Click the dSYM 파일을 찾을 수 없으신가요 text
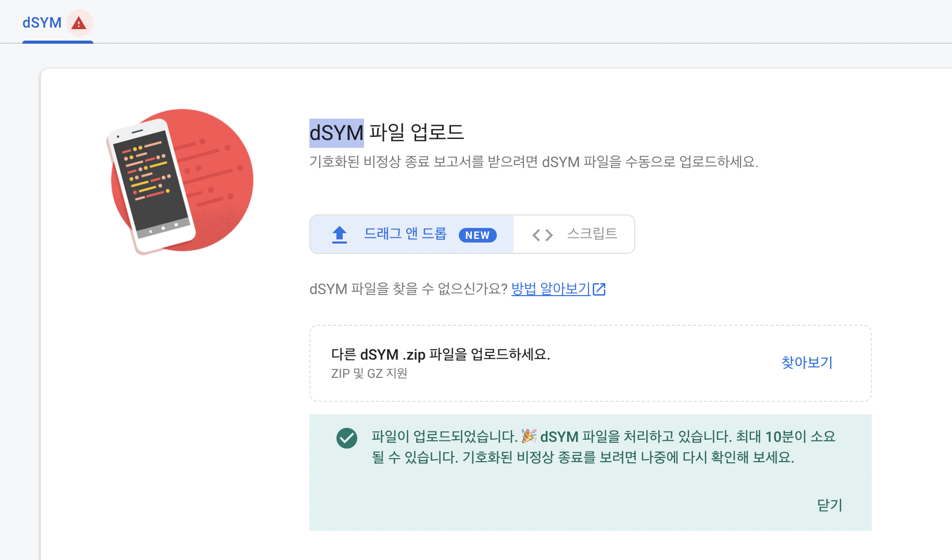The image size is (952, 560). tap(408, 289)
